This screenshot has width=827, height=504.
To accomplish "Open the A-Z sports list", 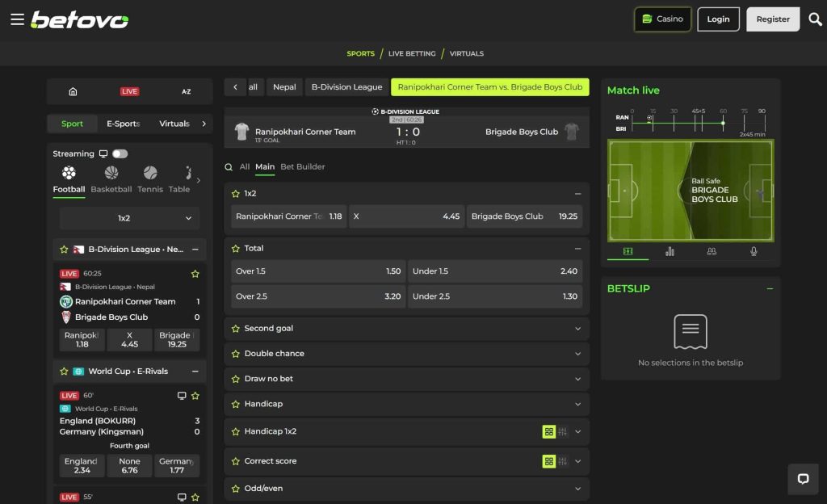I will tap(187, 92).
